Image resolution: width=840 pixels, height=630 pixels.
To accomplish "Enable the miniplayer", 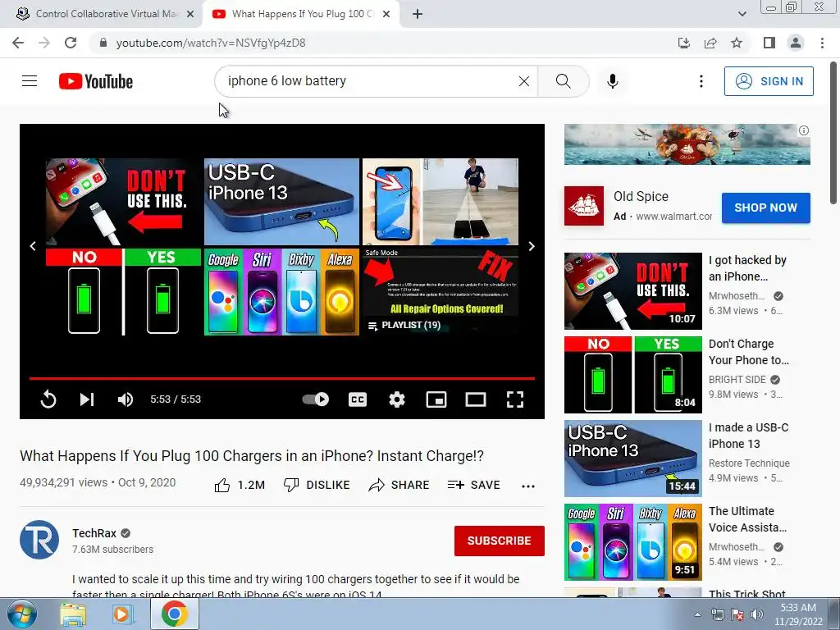I will point(436,399).
